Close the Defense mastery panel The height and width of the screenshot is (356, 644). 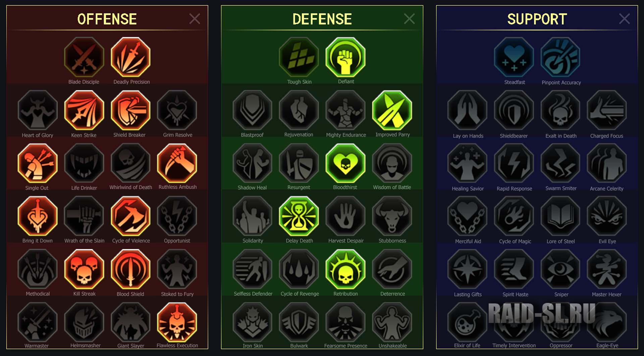(410, 19)
